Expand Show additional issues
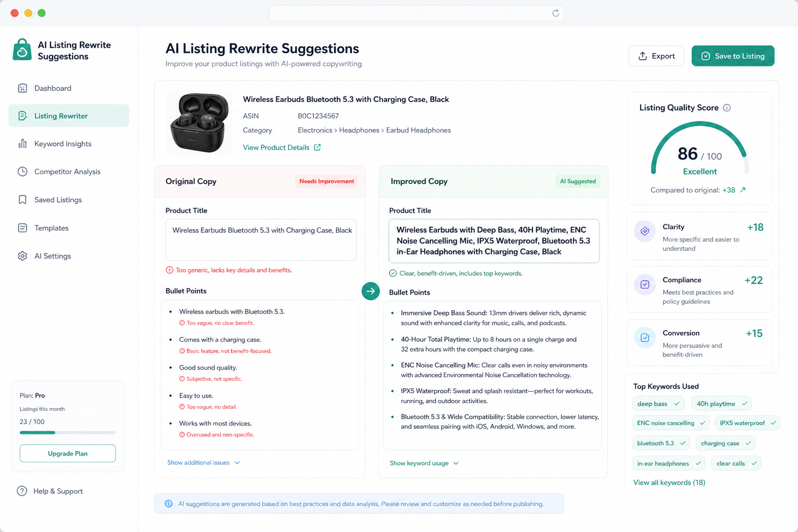This screenshot has width=798, height=532. [204, 462]
